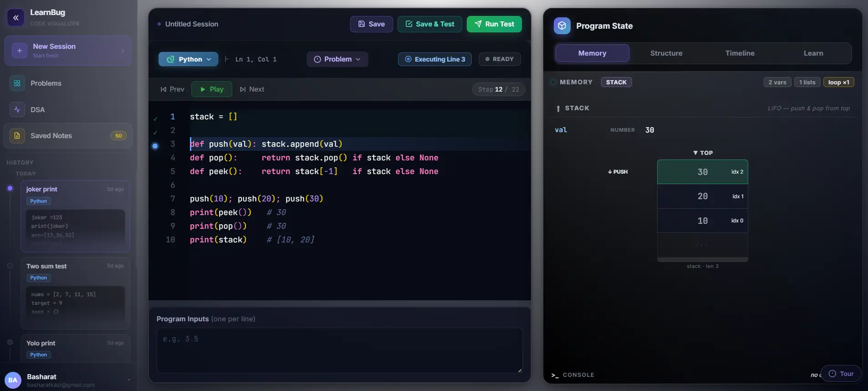
Task: Switch to Learn tab
Action: [x=813, y=53]
